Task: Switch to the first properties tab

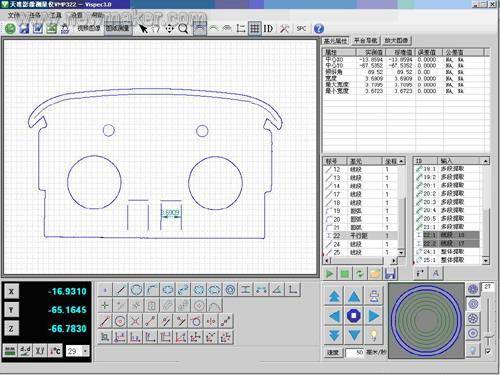Action: (335, 41)
